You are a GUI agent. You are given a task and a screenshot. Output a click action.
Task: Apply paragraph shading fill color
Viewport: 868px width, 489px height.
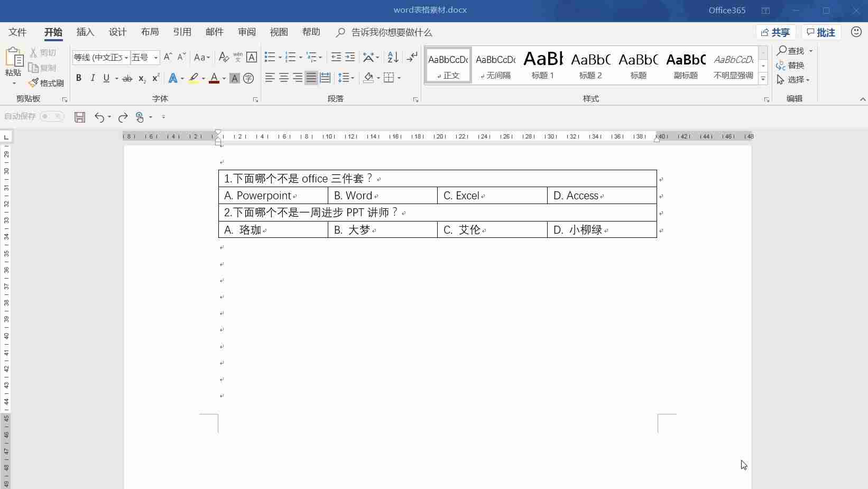coord(368,78)
